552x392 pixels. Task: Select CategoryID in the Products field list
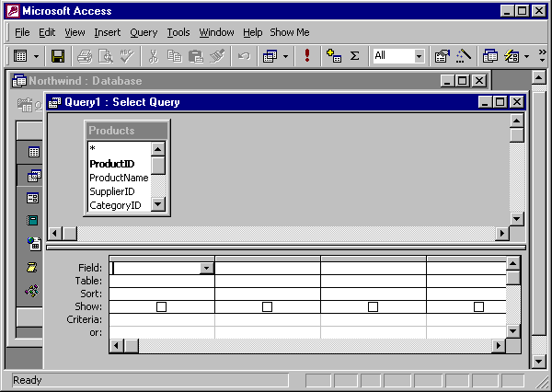(x=115, y=205)
